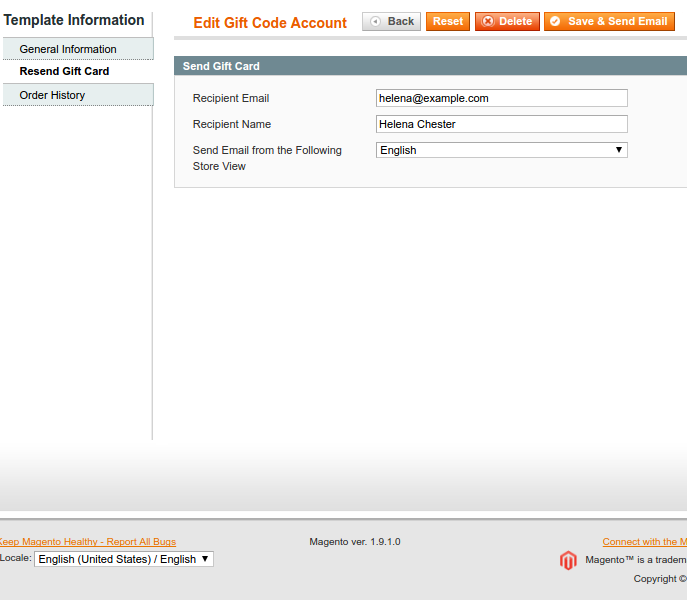Click the checkmark icon on Save & Send Email
Image resolution: width=687 pixels, height=600 pixels.
click(x=555, y=21)
